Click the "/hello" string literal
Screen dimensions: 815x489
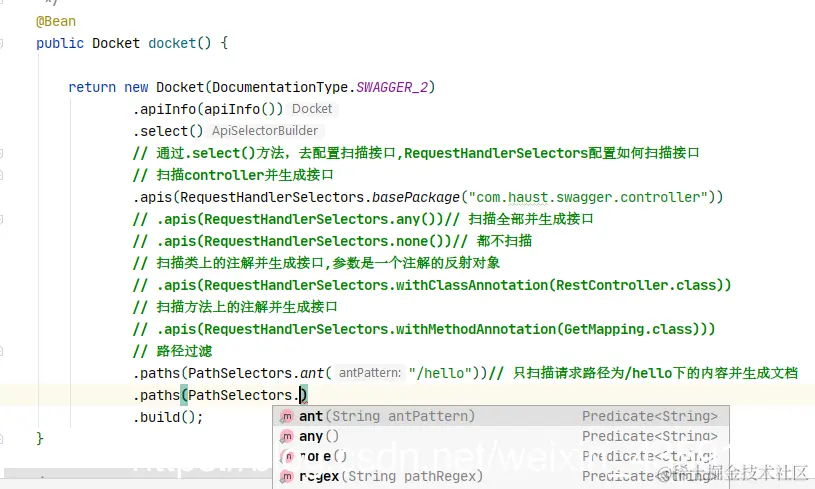click(x=440, y=373)
